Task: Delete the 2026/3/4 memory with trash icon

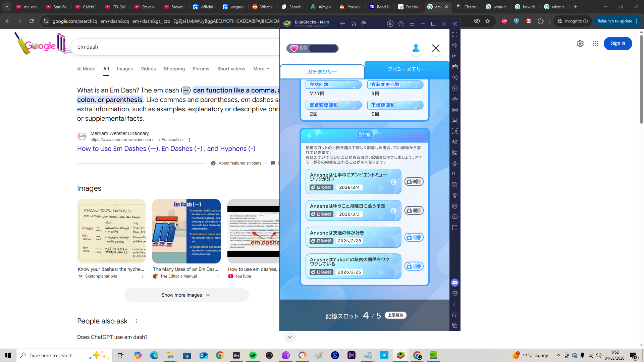Action: (x=393, y=182)
